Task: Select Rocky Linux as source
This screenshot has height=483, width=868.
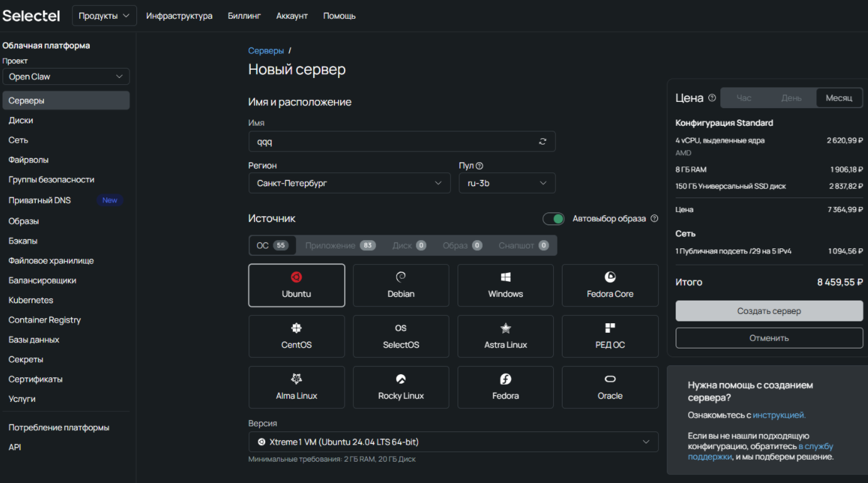Action: (x=400, y=387)
